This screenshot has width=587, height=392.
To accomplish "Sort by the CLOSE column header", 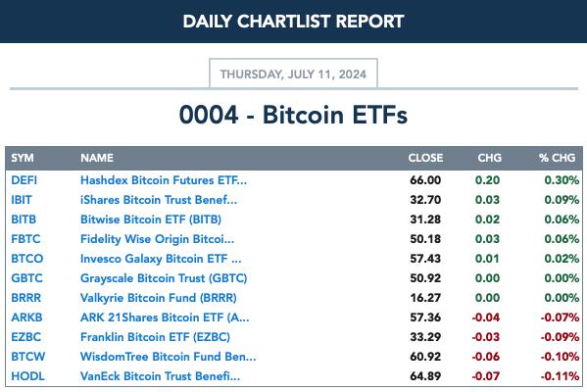I will click(425, 158).
